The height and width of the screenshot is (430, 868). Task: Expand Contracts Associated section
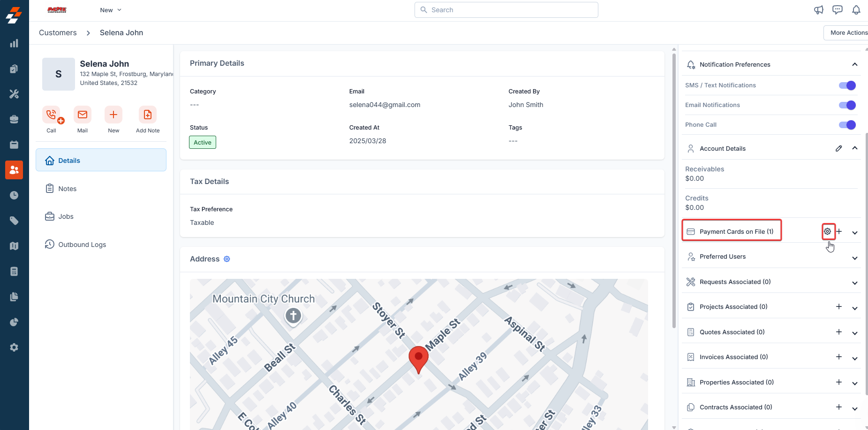[x=855, y=408]
